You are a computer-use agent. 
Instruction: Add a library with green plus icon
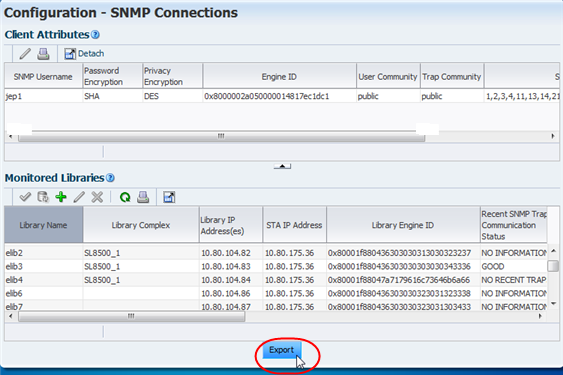click(x=61, y=197)
